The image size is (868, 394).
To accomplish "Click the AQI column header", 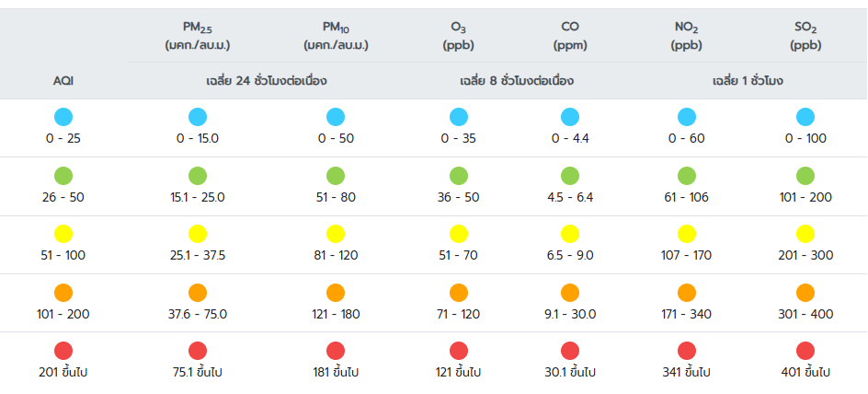I will [63, 81].
